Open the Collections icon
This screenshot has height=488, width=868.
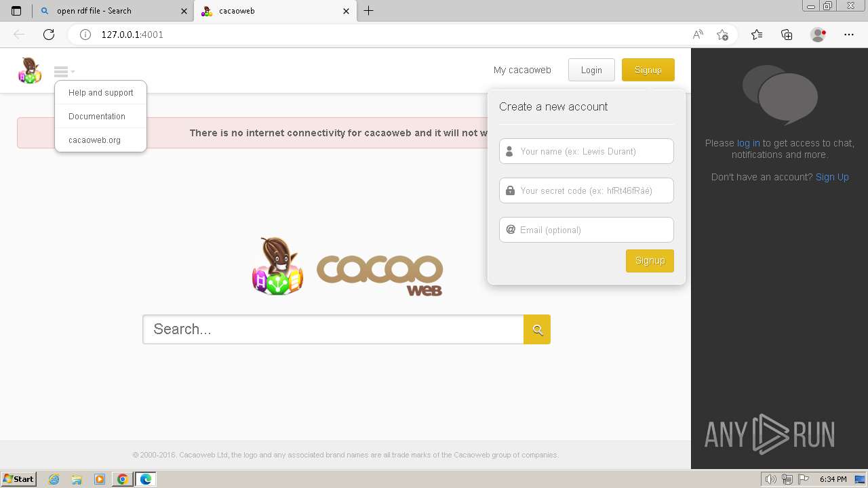point(787,35)
